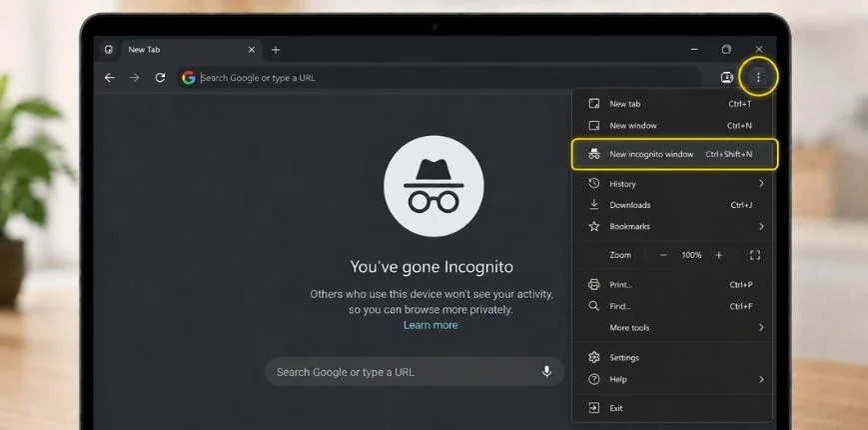The height and width of the screenshot is (430, 868).
Task: Decrease zoom with the minus button
Action: point(663,255)
